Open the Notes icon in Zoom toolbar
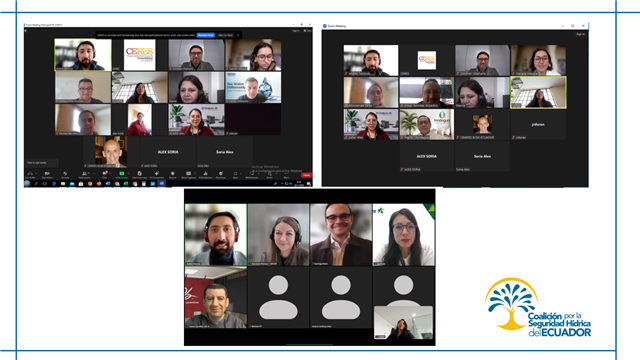The height and width of the screenshot is (360, 640). pyautogui.click(x=270, y=174)
